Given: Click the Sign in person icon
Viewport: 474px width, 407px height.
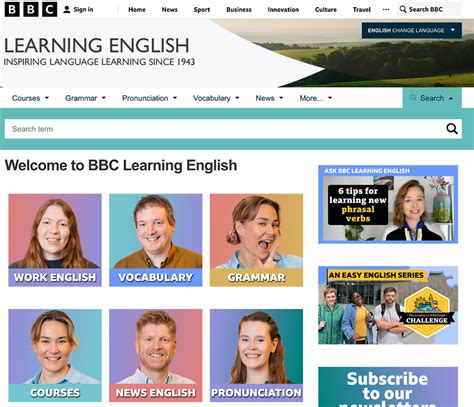Looking at the screenshot, I should click(x=67, y=9).
